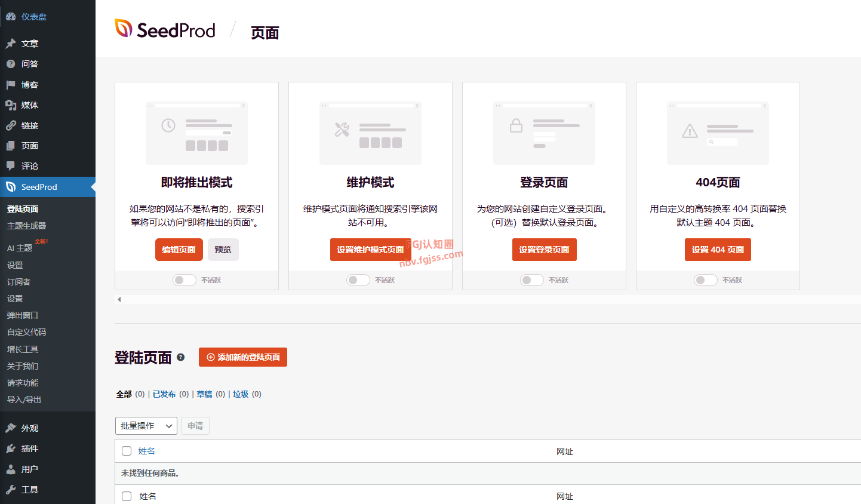The image size is (861, 504).
Task: Toggle the 即将推出模式 active switch
Action: (x=184, y=280)
